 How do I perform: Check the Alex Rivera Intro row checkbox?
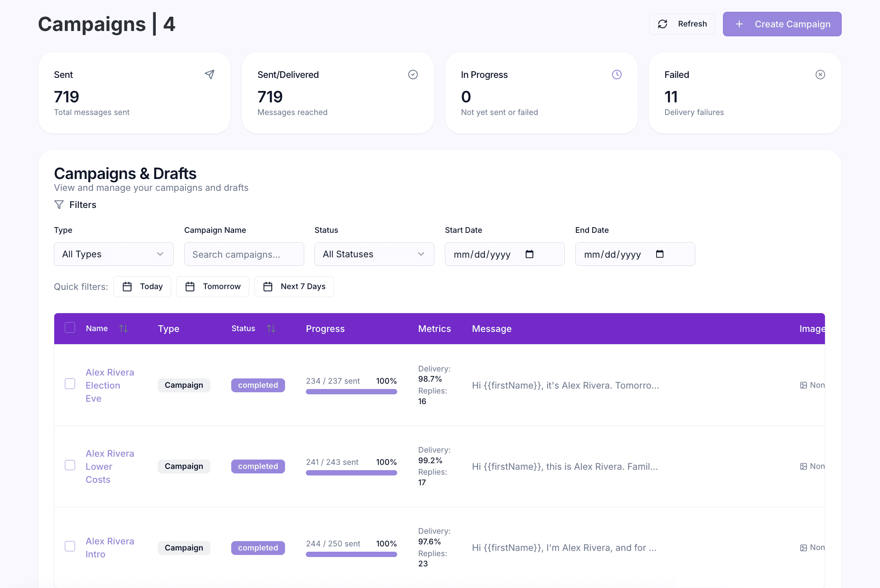click(x=70, y=546)
